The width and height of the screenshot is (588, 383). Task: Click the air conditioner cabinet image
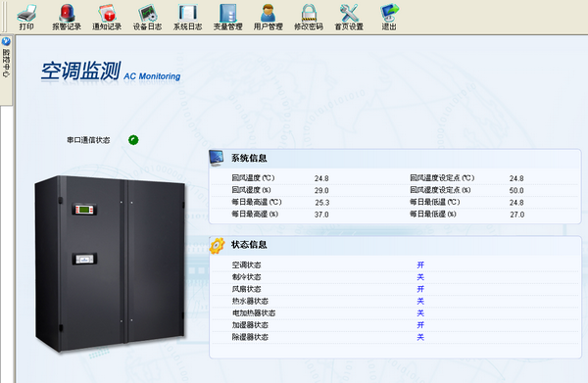(x=110, y=263)
